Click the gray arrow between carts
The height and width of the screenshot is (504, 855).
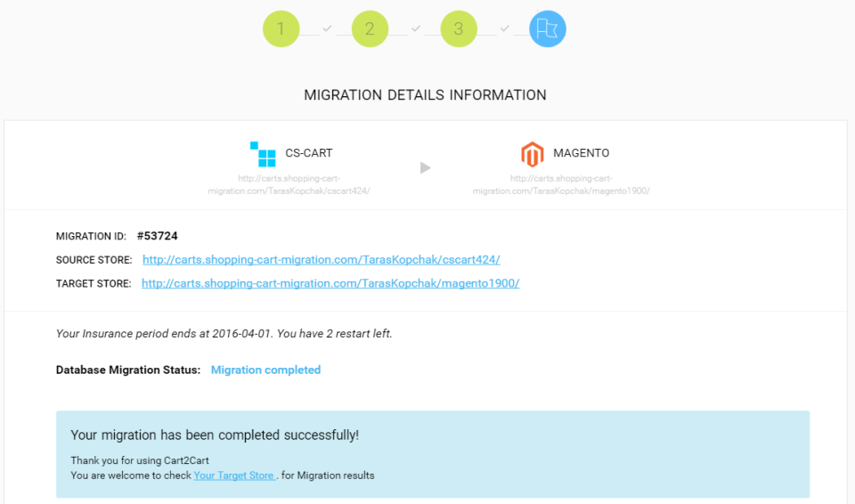coord(426,167)
